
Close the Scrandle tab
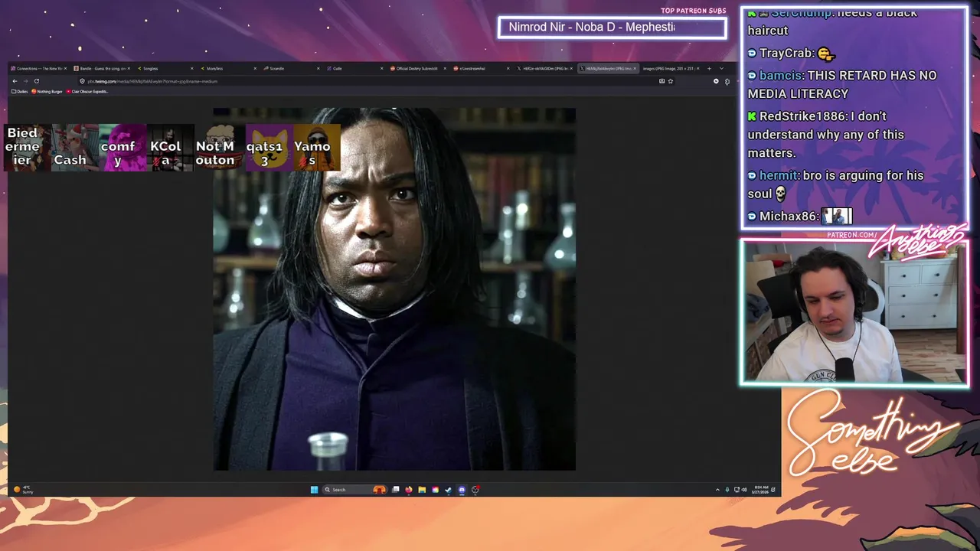(x=318, y=68)
